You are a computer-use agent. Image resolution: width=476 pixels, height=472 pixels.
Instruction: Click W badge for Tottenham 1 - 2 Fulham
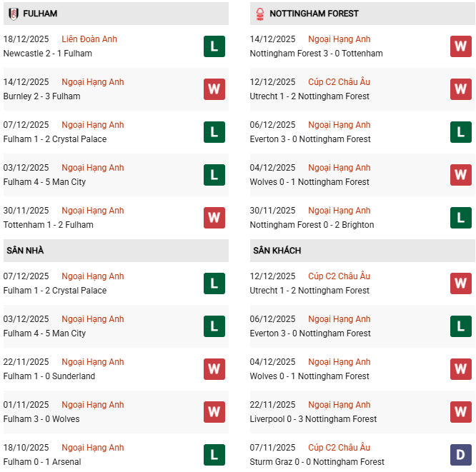click(214, 218)
